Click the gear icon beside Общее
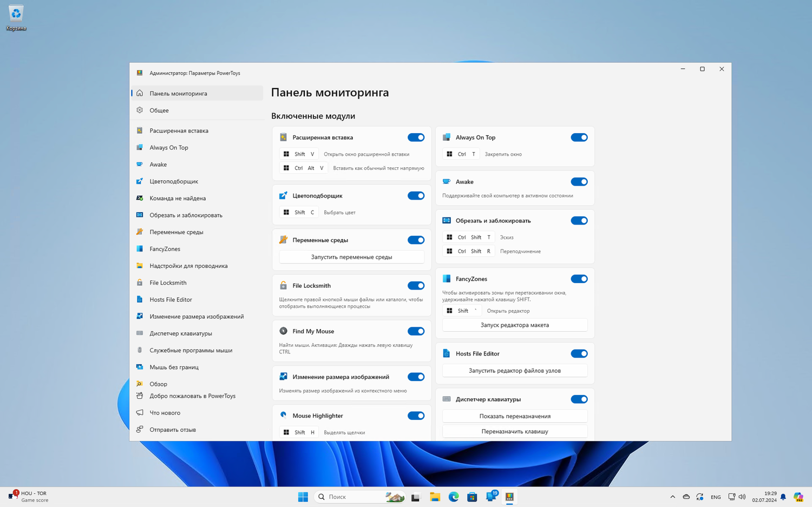 click(140, 110)
